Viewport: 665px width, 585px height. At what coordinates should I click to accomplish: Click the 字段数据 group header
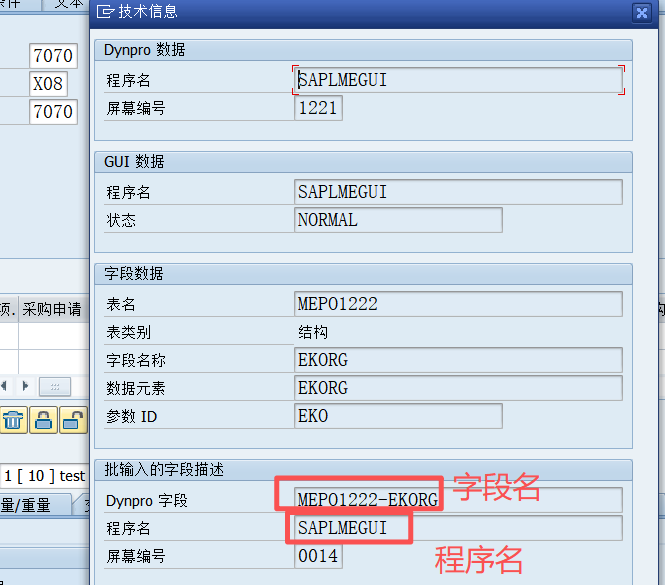[363, 274]
